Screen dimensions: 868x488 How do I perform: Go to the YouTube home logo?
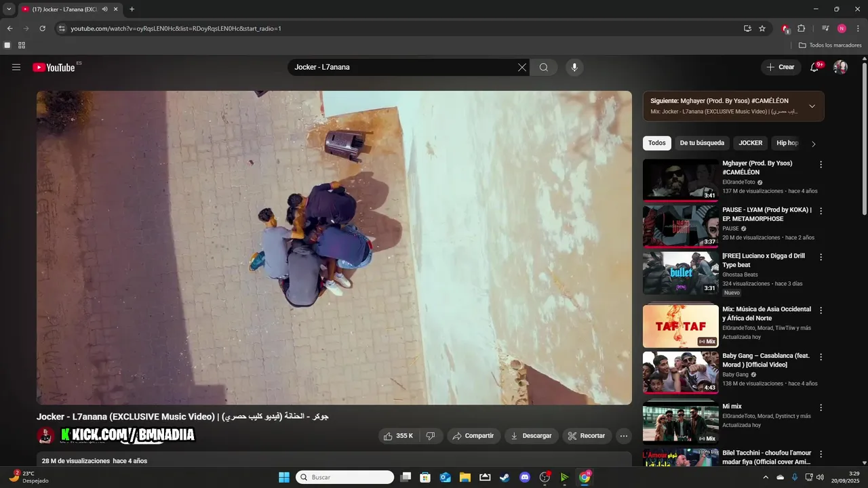tap(54, 67)
